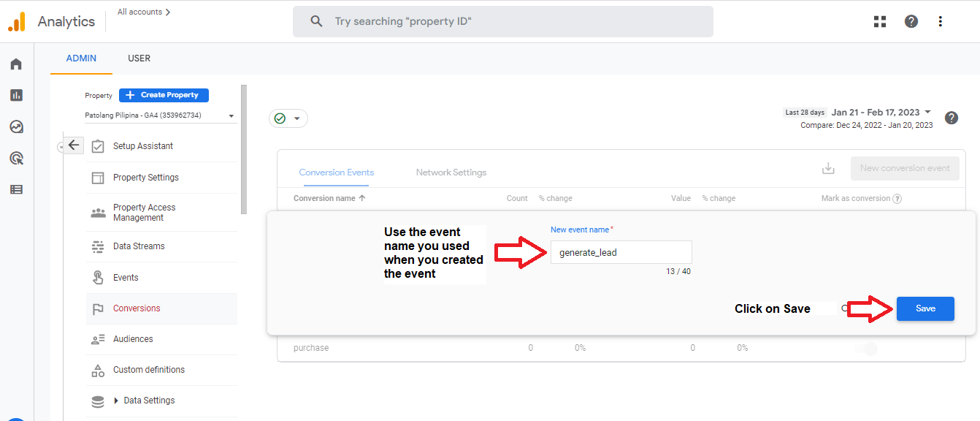The image size is (980, 421).
Task: Expand the Data Settings tree item
Action: tap(116, 401)
